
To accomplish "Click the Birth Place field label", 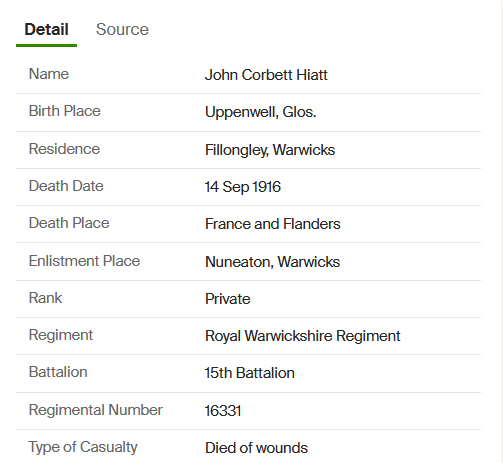I will [x=64, y=111].
